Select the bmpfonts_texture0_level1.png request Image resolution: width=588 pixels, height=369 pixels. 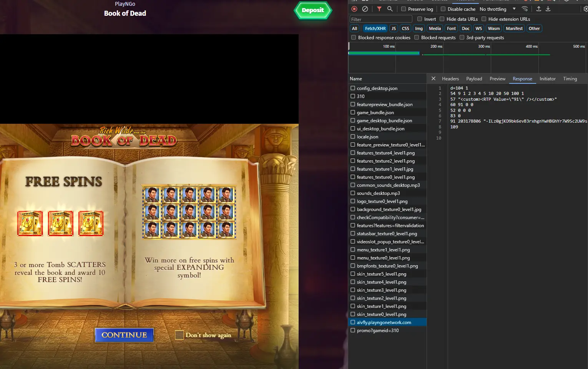387,266
